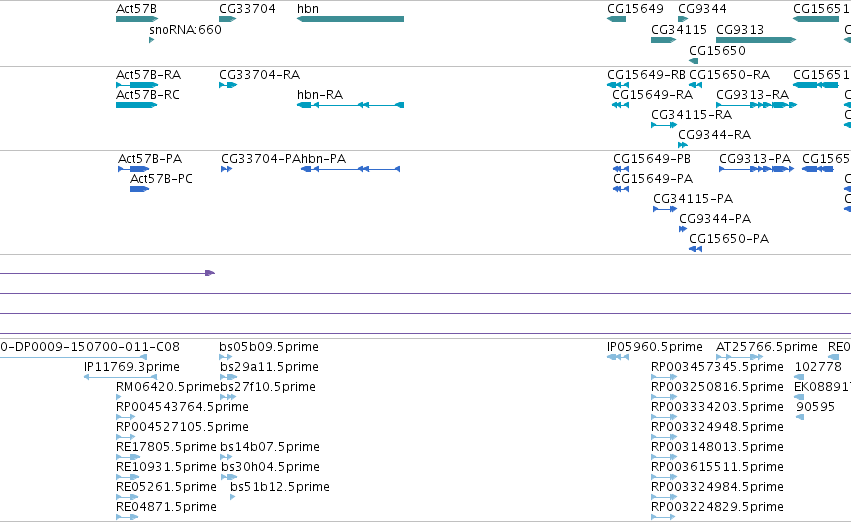Select the purple arrowhead feature end

click(x=210, y=273)
